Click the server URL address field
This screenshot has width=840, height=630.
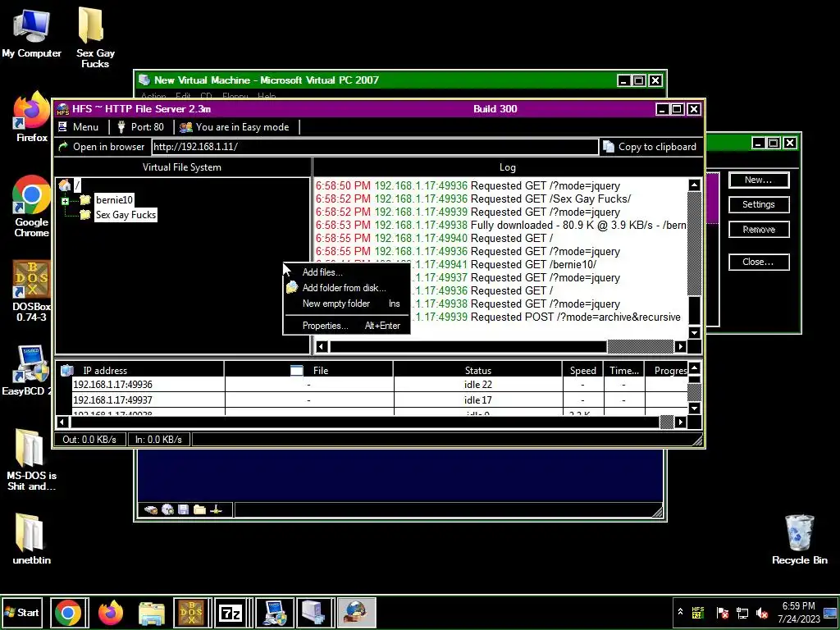coord(374,146)
